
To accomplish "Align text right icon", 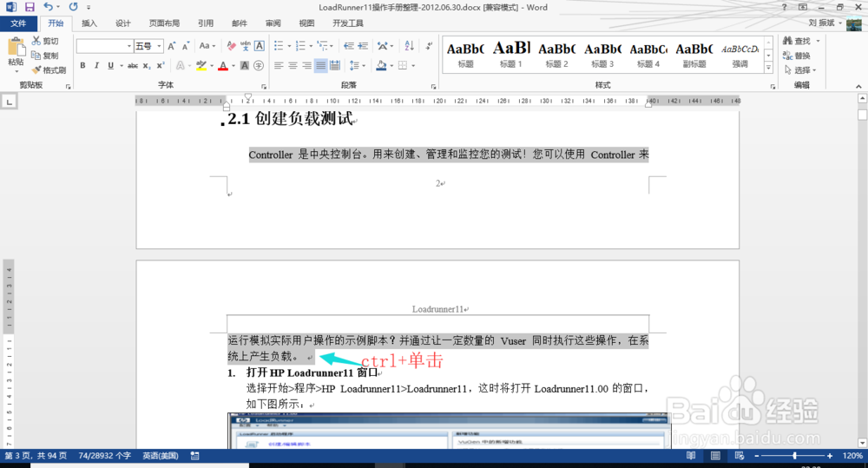I will [x=306, y=65].
